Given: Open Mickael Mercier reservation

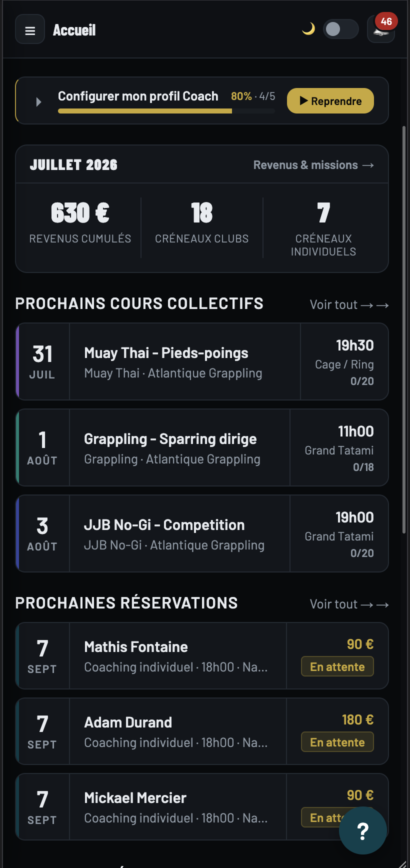Looking at the screenshot, I should pyautogui.click(x=202, y=807).
